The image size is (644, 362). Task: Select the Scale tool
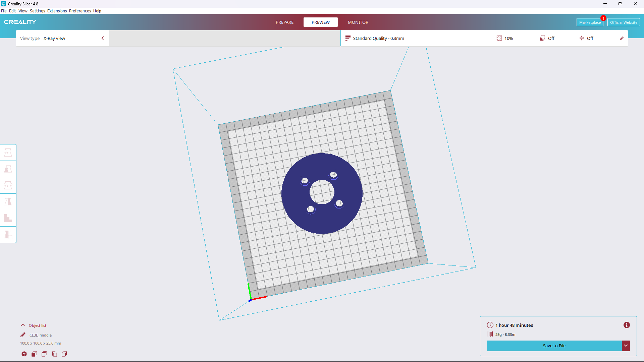(x=8, y=169)
